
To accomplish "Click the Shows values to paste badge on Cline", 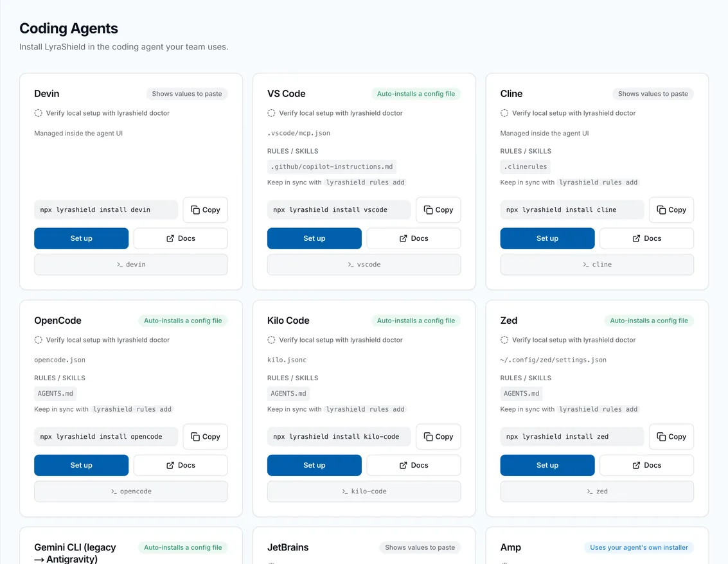I will (653, 94).
